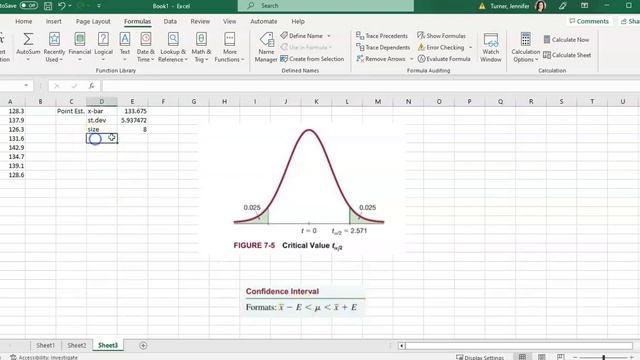Image resolution: width=640 pixels, height=360 pixels.
Task: Click the Insert Function fx icon
Action: click(91, 86)
